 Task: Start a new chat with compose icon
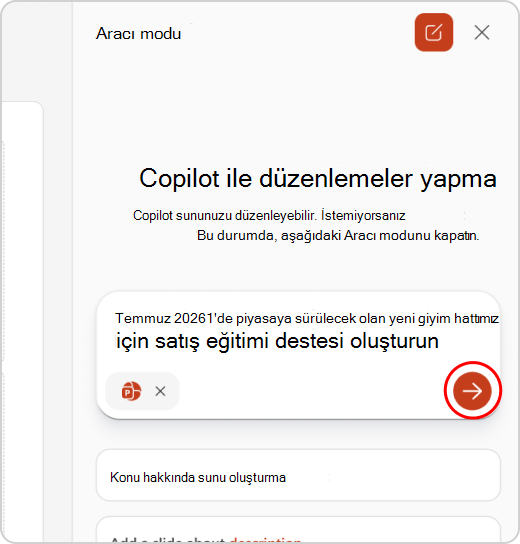point(434,33)
